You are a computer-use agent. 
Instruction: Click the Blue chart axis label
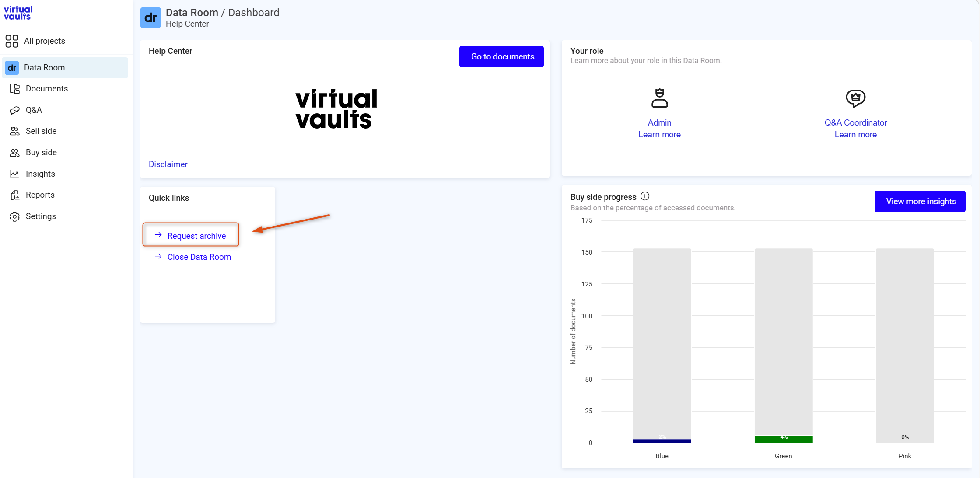[662, 456]
